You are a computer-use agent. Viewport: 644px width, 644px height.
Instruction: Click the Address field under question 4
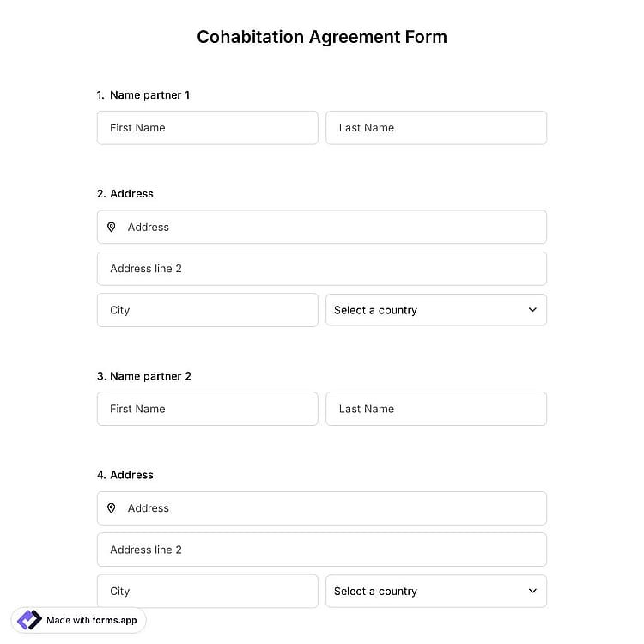point(322,508)
